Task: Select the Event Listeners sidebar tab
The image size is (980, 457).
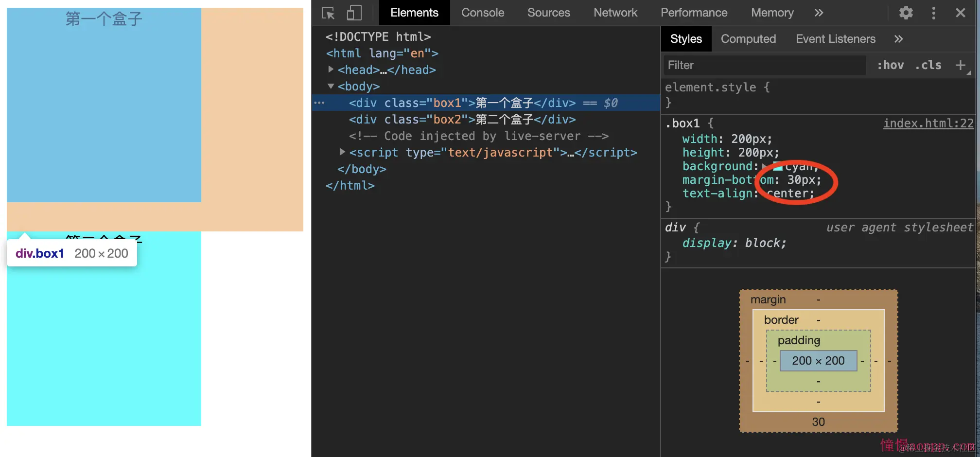Action: 836,39
